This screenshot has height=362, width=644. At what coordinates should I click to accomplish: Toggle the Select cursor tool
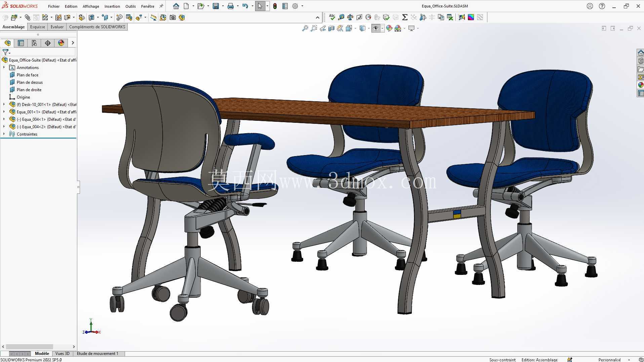click(260, 6)
